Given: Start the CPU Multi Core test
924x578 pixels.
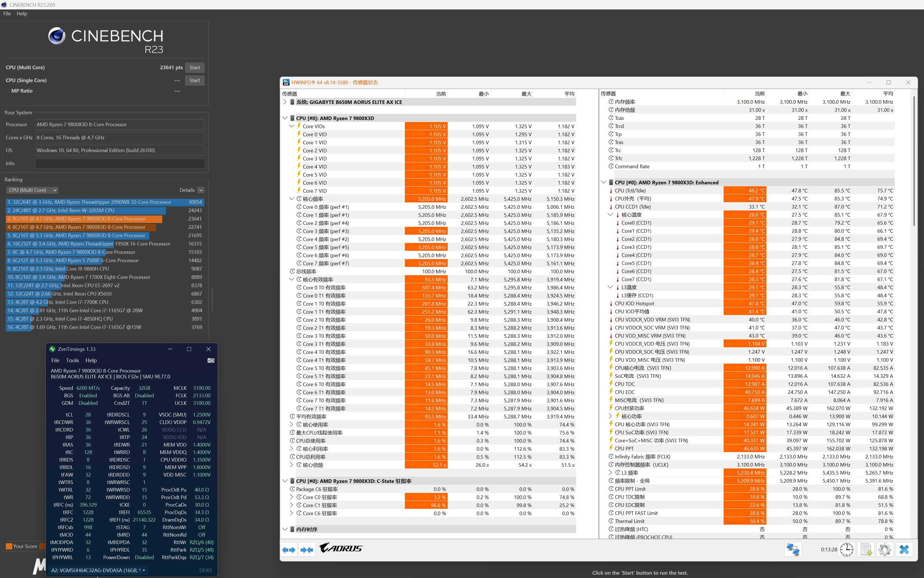Looking at the screenshot, I should (195, 67).
